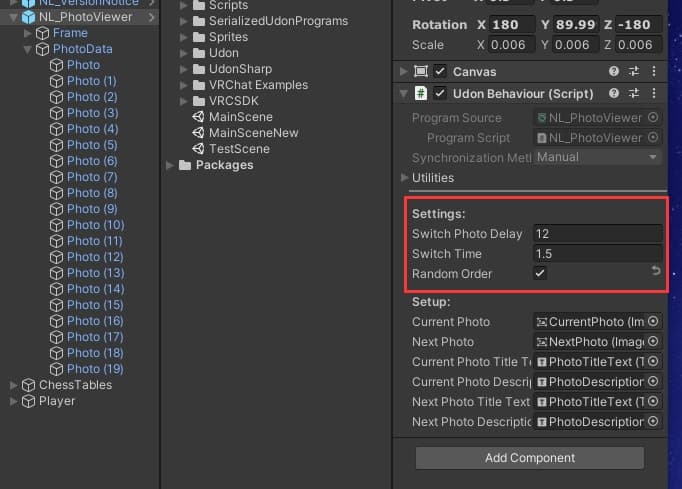Image resolution: width=682 pixels, height=489 pixels.
Task: Expand the Utilities foldout
Action: pyautogui.click(x=403, y=178)
